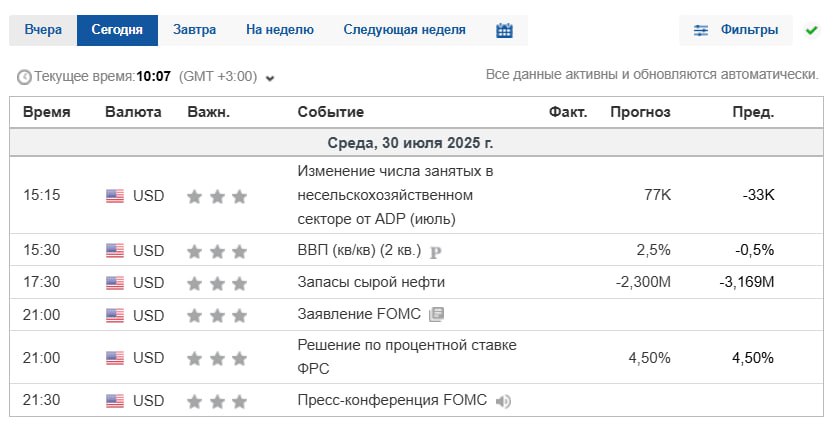
Task: Click the forecast value 2,5%
Action: tap(654, 250)
